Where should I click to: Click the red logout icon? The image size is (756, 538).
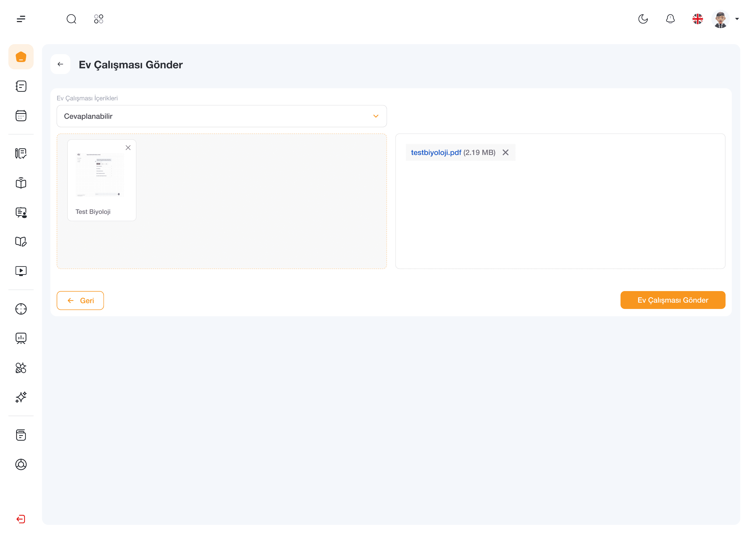coord(21,519)
